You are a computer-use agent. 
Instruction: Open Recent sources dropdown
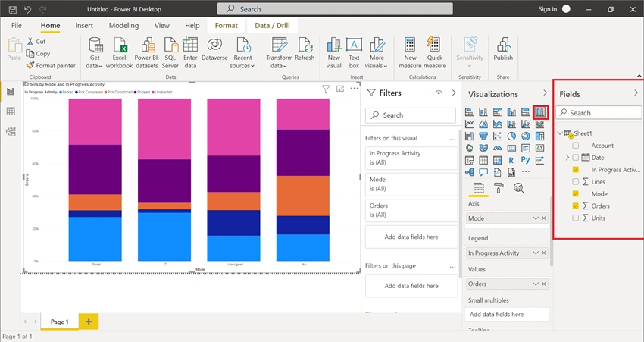[242, 52]
